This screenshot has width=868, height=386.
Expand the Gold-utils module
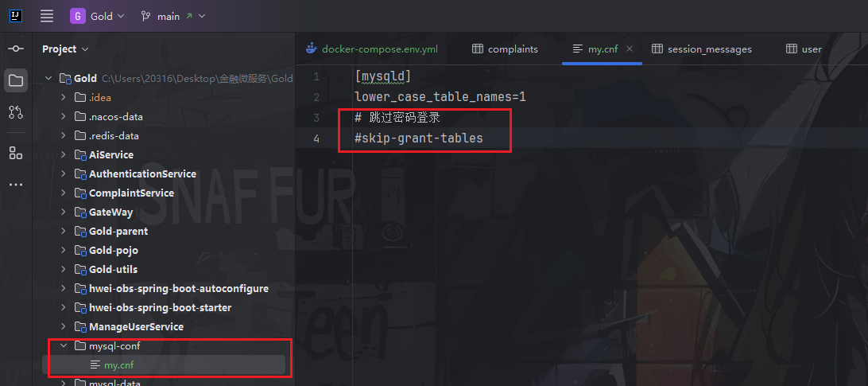[x=64, y=270]
